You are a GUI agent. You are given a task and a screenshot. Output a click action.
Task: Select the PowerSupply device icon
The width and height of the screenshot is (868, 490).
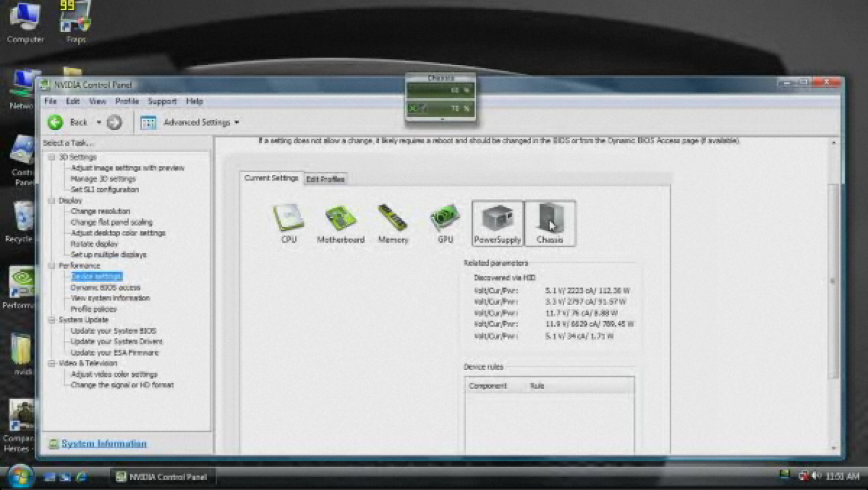pyautogui.click(x=498, y=223)
